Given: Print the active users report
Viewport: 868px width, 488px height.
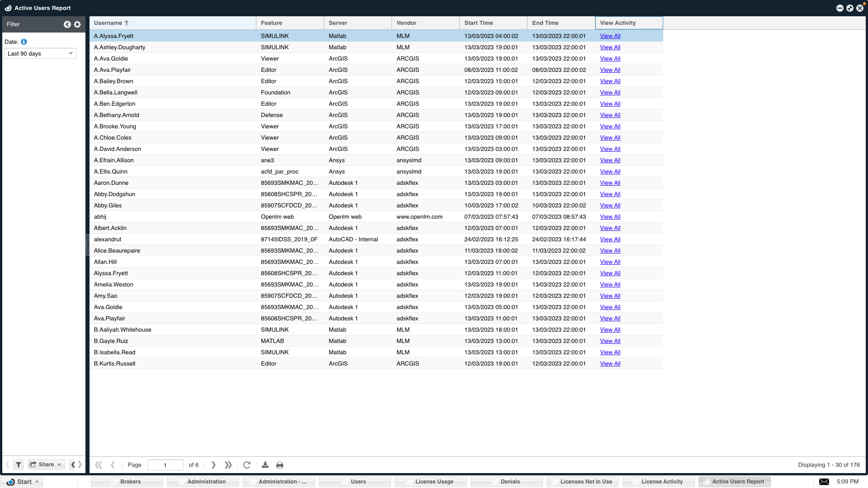Looking at the screenshot, I should (280, 465).
